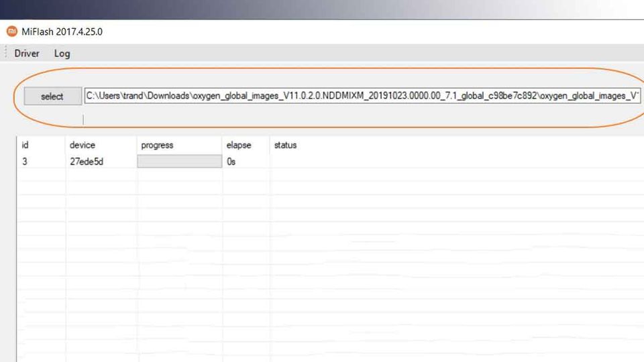This screenshot has width=644, height=362.
Task: Open the Driver menu
Action: pos(27,54)
